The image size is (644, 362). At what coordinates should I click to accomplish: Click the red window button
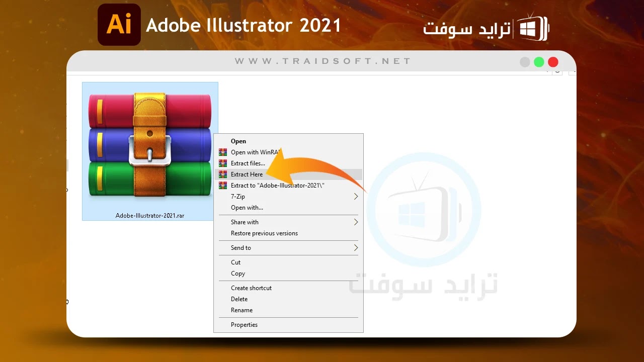pyautogui.click(x=553, y=62)
